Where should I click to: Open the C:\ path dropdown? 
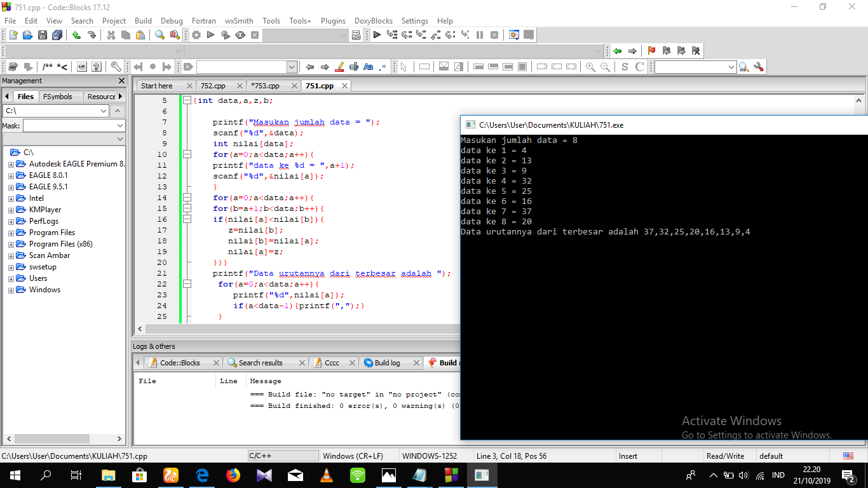click(x=104, y=111)
